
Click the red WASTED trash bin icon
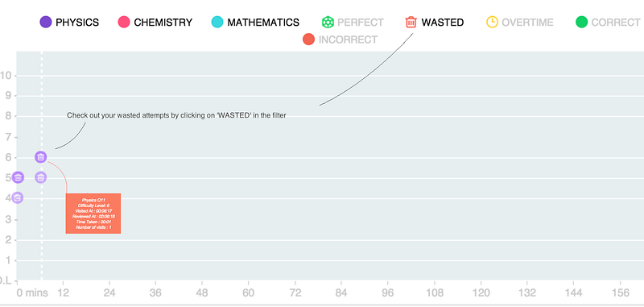(411, 22)
